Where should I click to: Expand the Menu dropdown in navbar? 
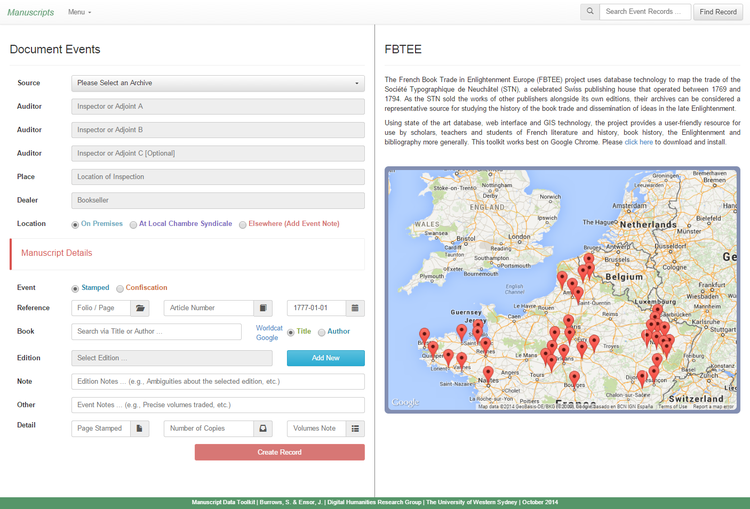click(x=79, y=12)
